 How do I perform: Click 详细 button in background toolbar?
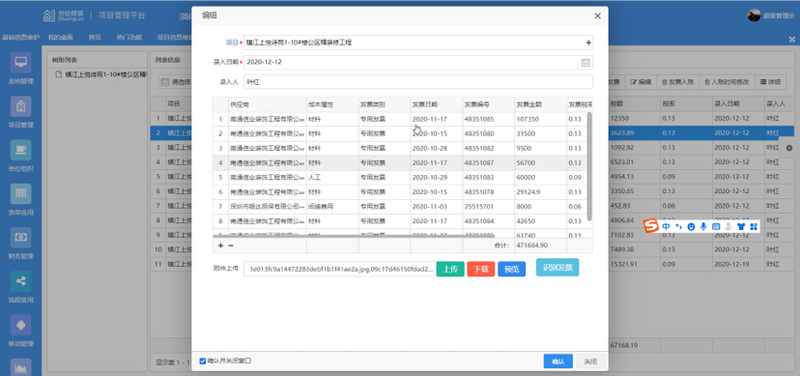(x=770, y=82)
